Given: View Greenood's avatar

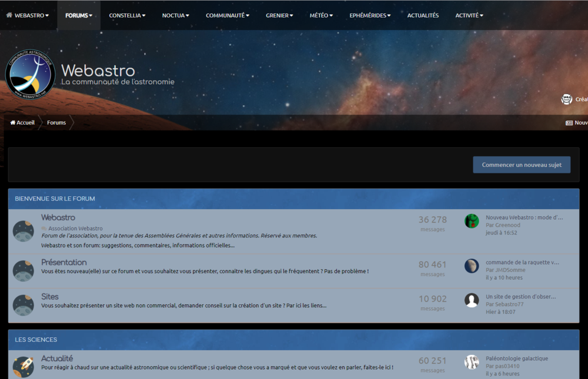Looking at the screenshot, I should point(472,221).
